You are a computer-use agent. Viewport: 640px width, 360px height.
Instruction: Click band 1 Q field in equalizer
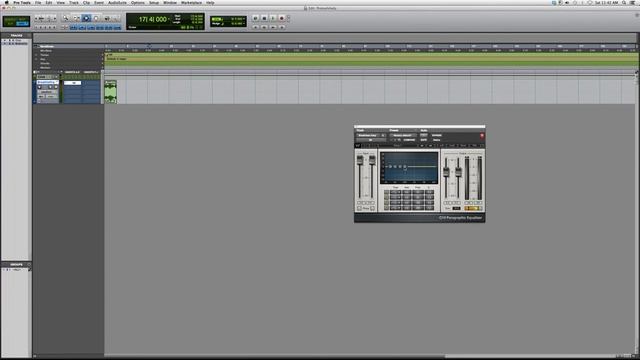click(x=429, y=193)
